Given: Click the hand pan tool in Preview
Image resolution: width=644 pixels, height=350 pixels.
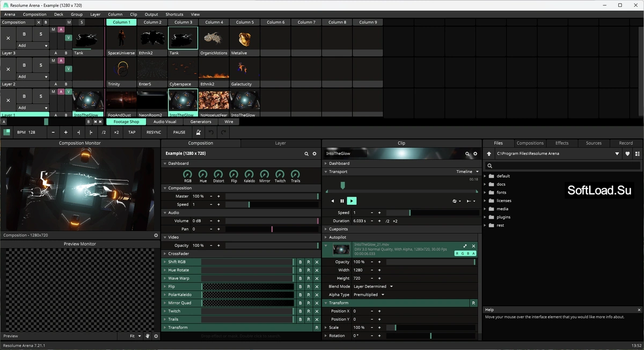Looking at the screenshot, I should point(148,336).
